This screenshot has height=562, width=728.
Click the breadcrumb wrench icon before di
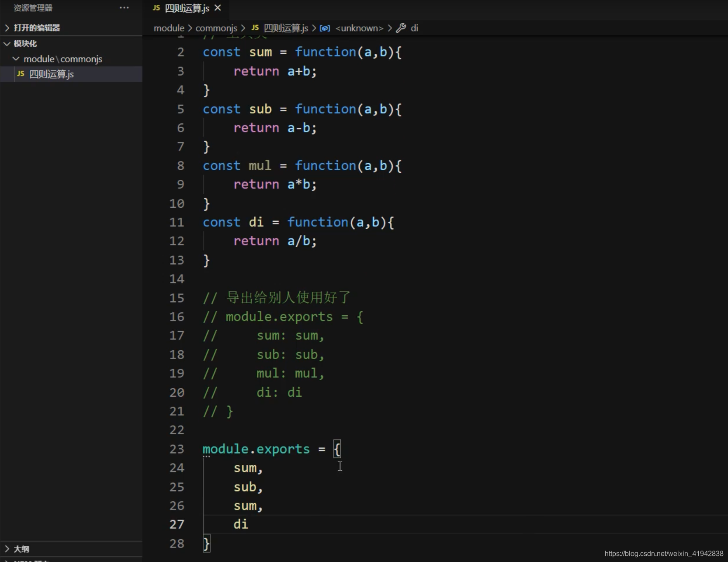pos(401,28)
